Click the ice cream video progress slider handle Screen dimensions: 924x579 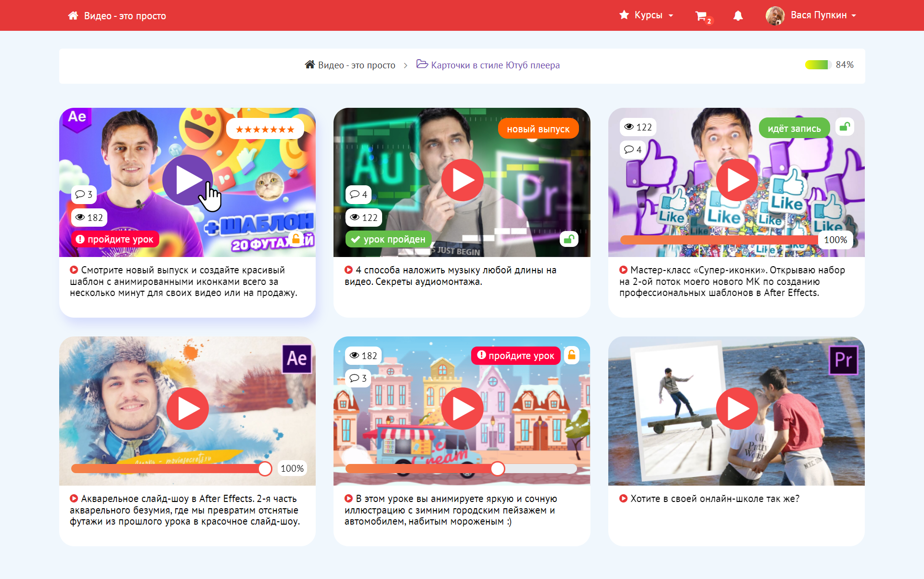[x=498, y=468]
